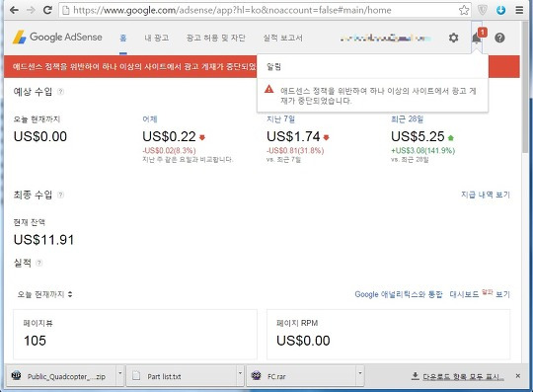Open the Chrome hamburger menu
The height and width of the screenshot is (392, 533).
tap(519, 10)
